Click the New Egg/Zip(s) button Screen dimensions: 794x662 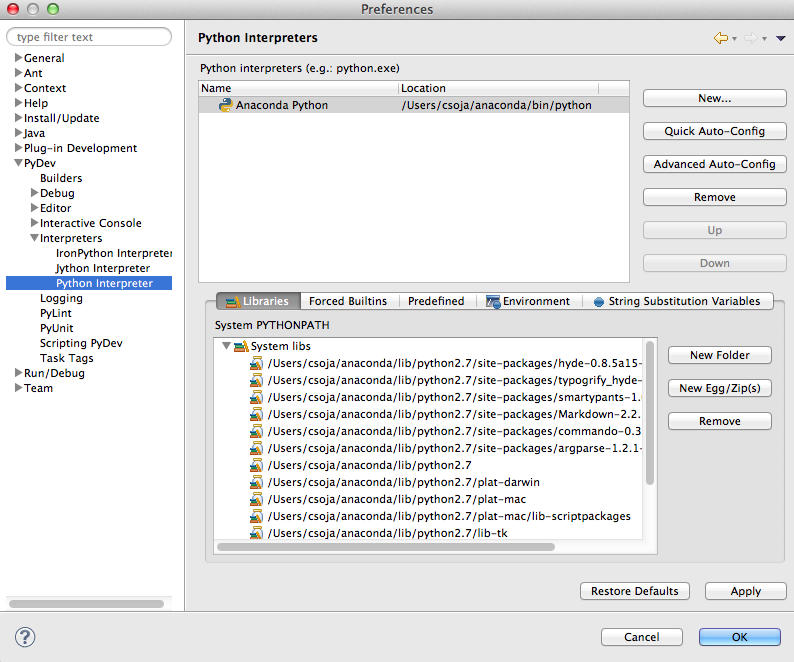tap(720, 388)
